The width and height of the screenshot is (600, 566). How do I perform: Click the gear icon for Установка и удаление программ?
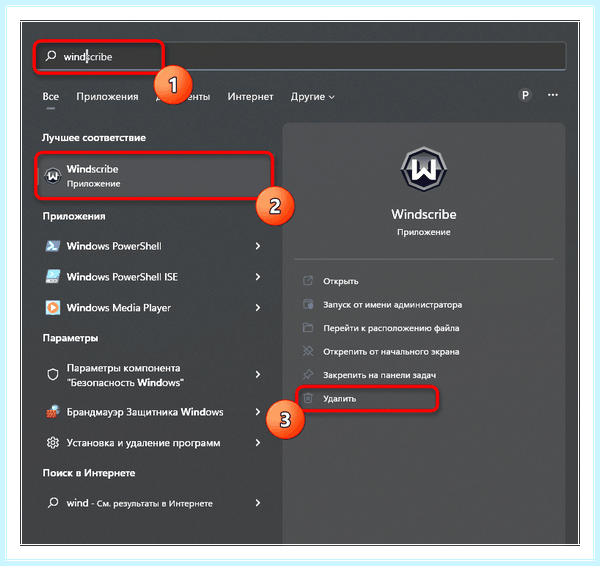point(53,443)
